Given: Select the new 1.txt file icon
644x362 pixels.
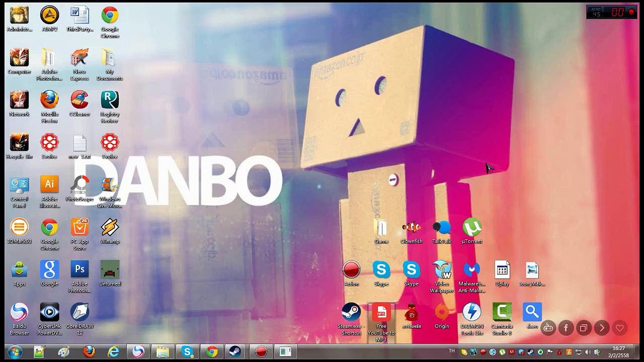Looking at the screenshot, I should 79,146.
